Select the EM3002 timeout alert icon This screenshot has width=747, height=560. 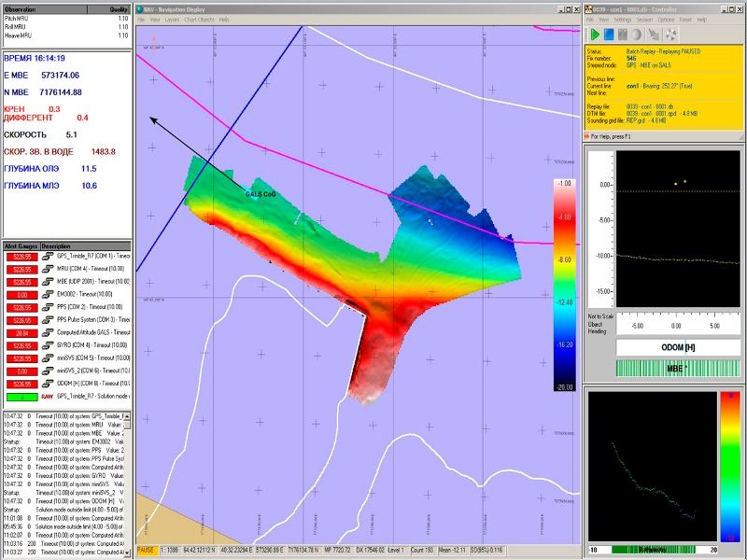click(x=47, y=294)
